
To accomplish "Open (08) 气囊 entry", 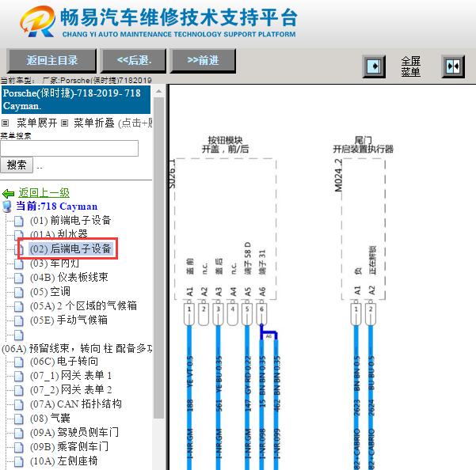I will [x=50, y=419].
